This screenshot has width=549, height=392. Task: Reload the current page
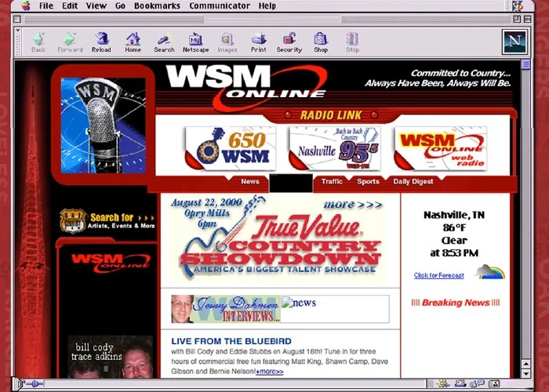point(101,42)
